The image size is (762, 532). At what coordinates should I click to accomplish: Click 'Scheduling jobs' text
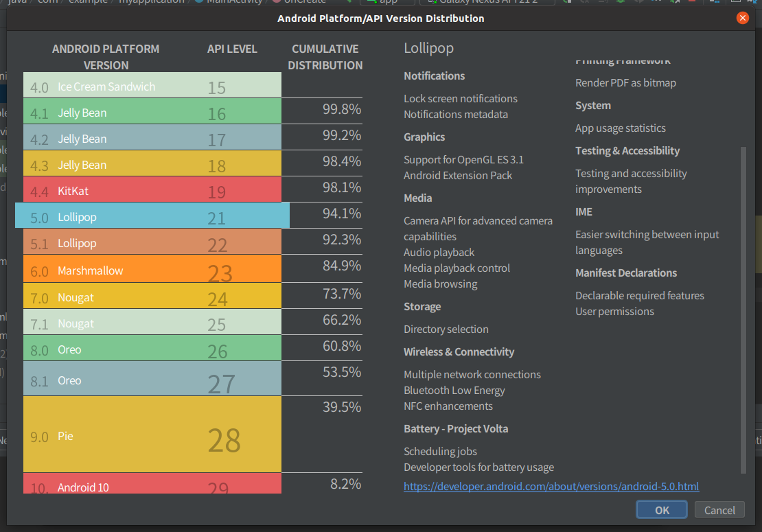click(440, 452)
